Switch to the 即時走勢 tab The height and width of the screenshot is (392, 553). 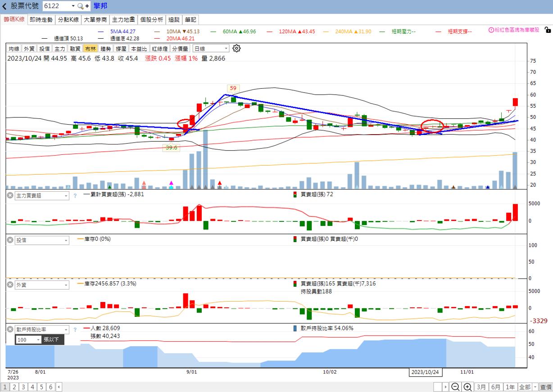(x=41, y=20)
